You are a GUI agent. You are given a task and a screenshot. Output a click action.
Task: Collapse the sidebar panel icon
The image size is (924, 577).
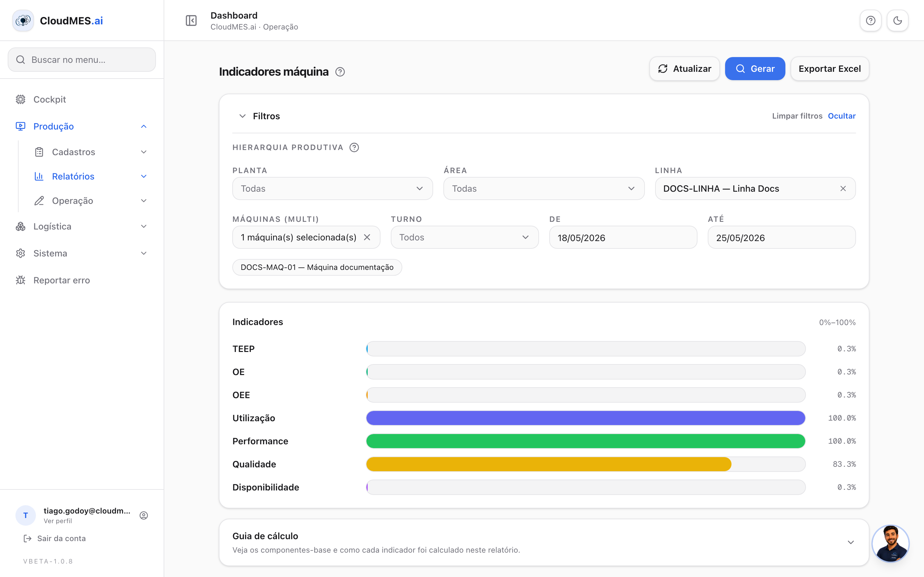pos(191,21)
